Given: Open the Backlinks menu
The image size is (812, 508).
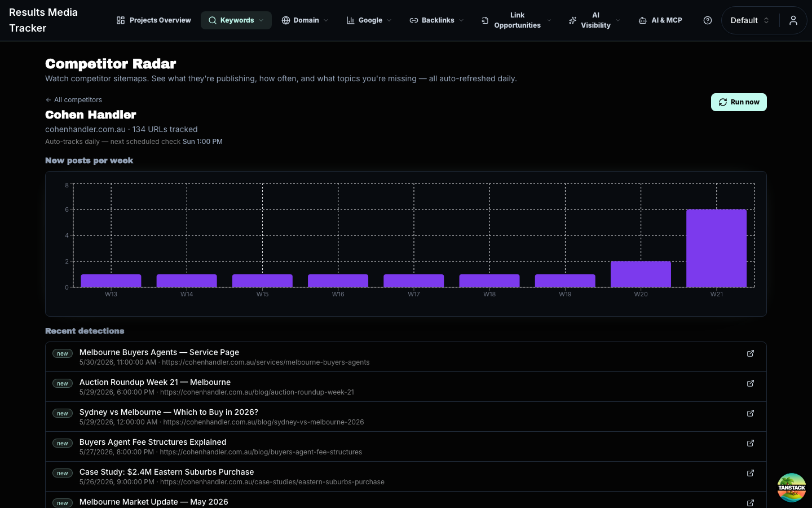Looking at the screenshot, I should coord(437,20).
